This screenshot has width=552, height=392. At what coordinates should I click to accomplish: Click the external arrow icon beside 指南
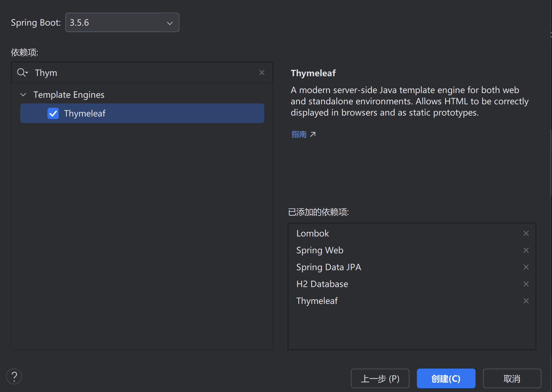313,134
